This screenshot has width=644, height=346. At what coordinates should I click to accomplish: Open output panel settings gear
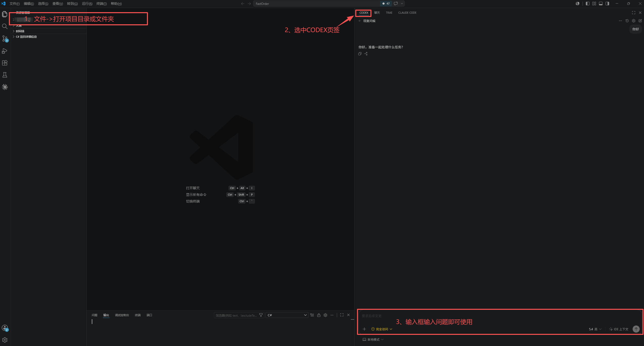coord(325,315)
